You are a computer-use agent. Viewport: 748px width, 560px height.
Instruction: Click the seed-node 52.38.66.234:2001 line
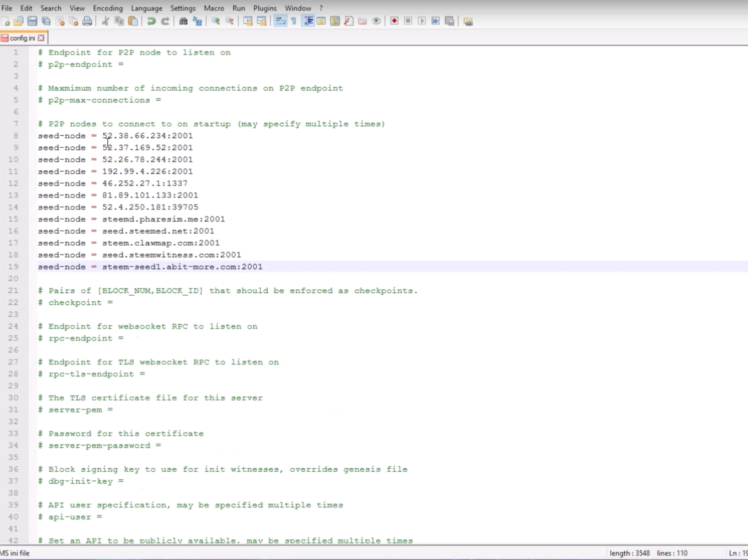(115, 136)
